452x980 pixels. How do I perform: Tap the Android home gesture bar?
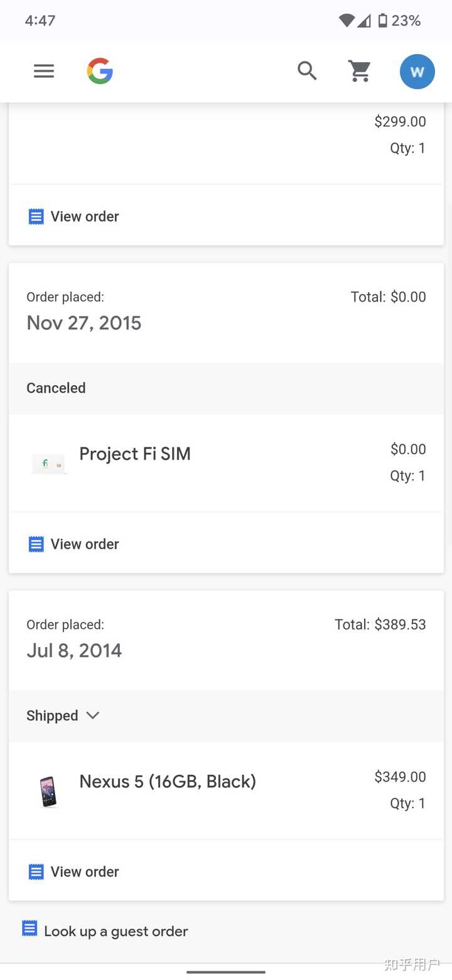[226, 972]
